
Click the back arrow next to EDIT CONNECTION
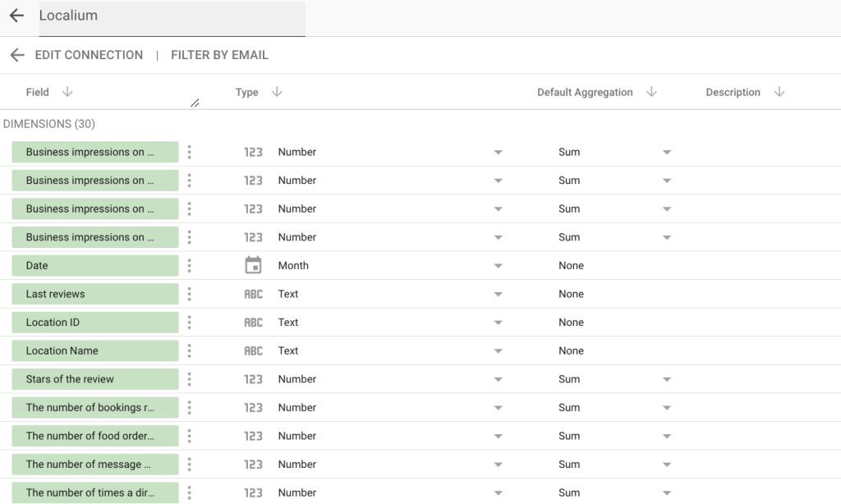pos(17,55)
